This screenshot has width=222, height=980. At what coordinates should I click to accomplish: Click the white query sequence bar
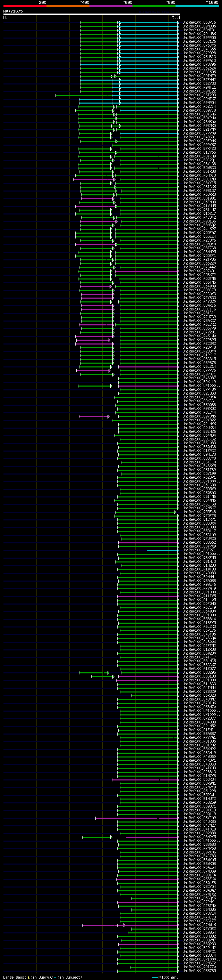(92, 14)
